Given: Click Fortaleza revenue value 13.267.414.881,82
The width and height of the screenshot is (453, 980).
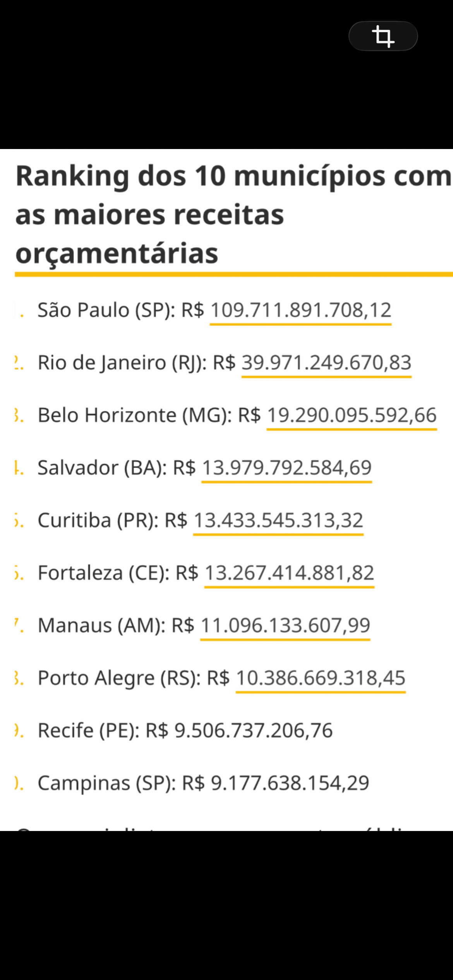Looking at the screenshot, I should pyautogui.click(x=289, y=573).
